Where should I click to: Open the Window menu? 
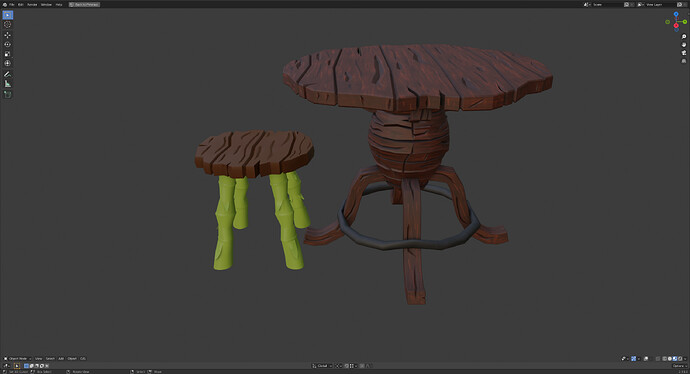pos(46,4)
